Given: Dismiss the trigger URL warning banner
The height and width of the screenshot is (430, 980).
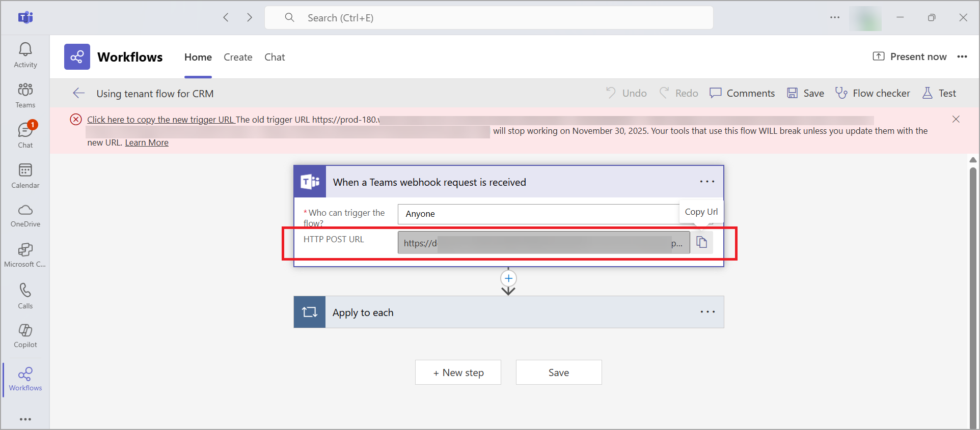Looking at the screenshot, I should coord(956,119).
